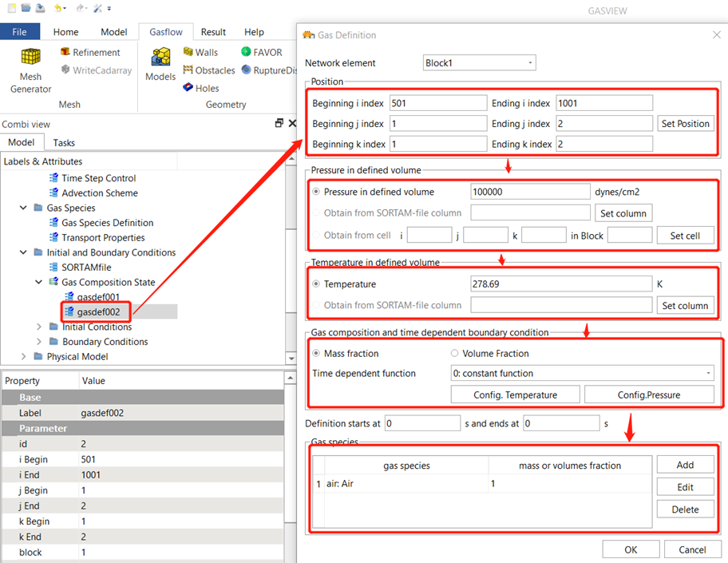Click the New file icon in quick access toolbar
The height and width of the screenshot is (563, 728).
pos(12,8)
